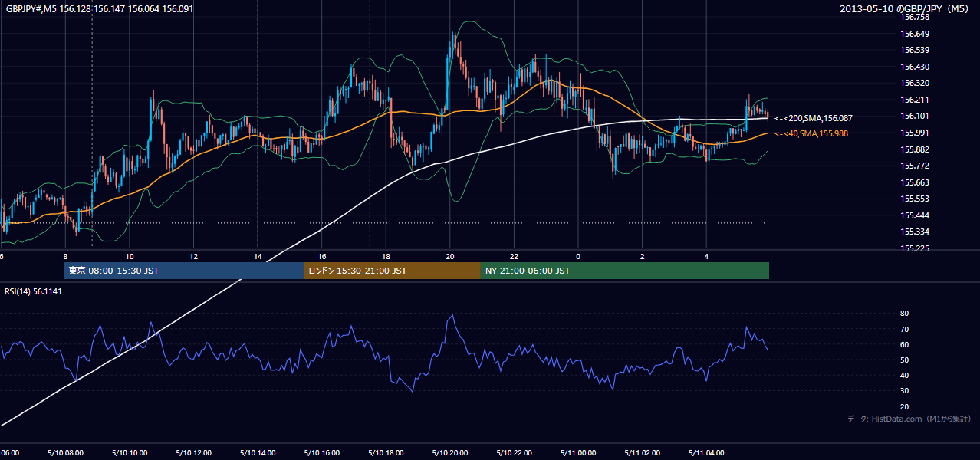Click price axis label 155.882

pos(915,149)
